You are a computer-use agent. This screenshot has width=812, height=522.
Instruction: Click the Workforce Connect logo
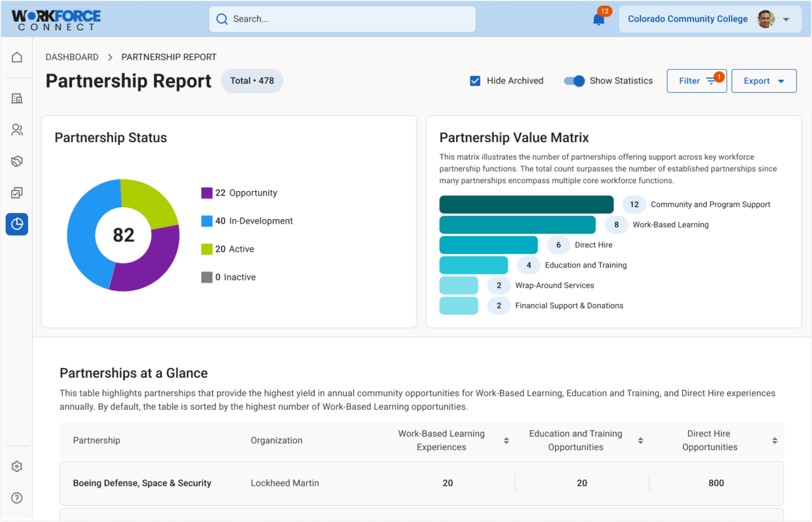(x=56, y=20)
